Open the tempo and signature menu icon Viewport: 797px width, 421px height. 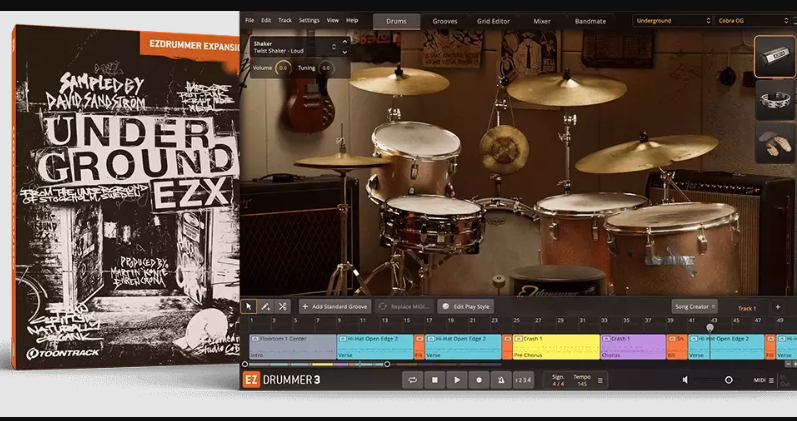click(600, 380)
